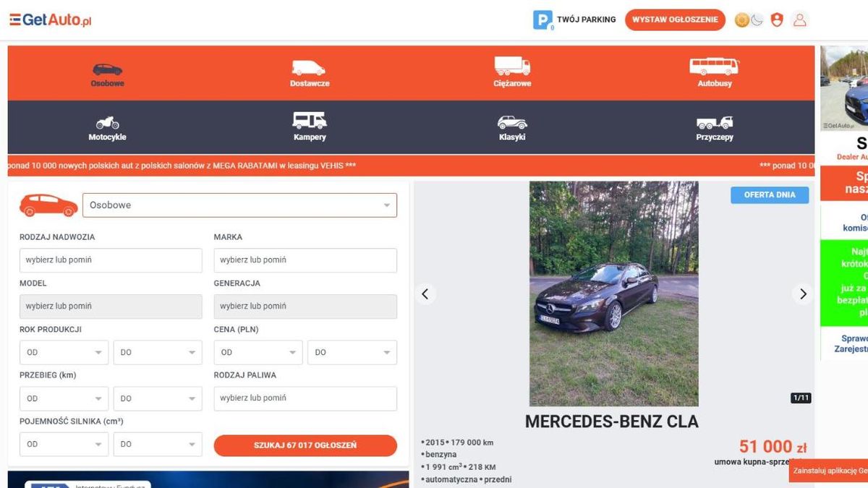Select the Dostawcze van category icon

click(x=309, y=68)
